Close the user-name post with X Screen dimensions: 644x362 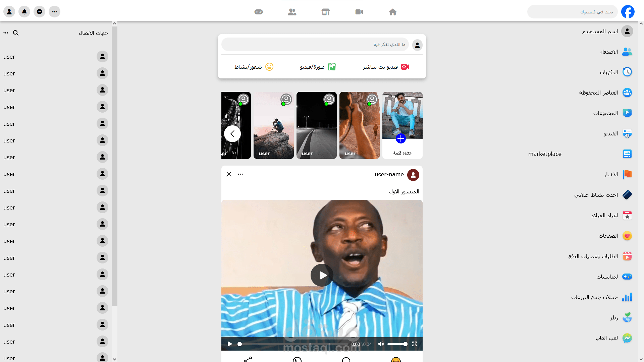tap(229, 174)
